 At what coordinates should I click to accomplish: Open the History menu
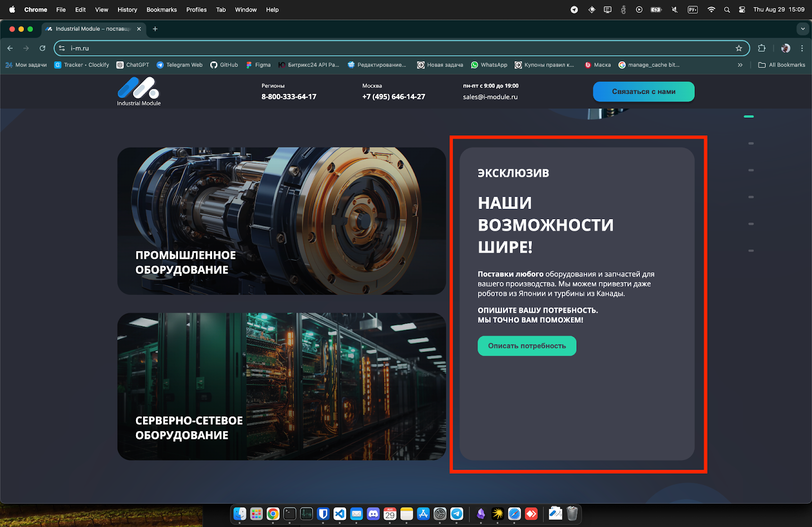click(x=127, y=10)
